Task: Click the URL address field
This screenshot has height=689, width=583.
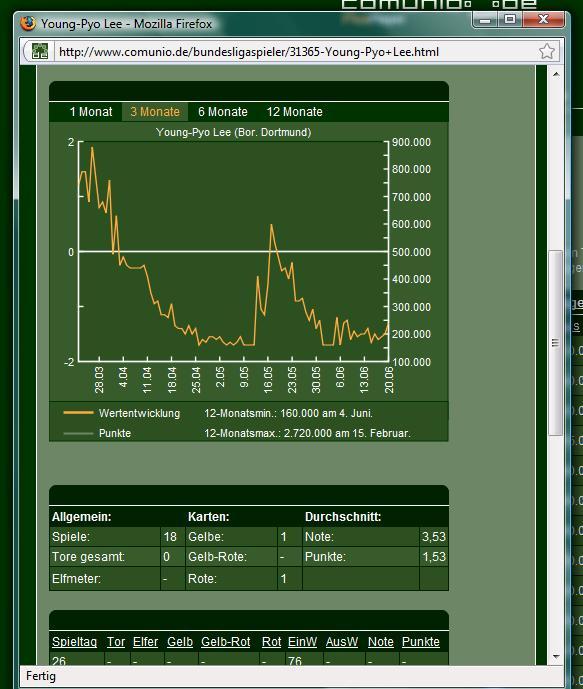Action: [x=294, y=52]
